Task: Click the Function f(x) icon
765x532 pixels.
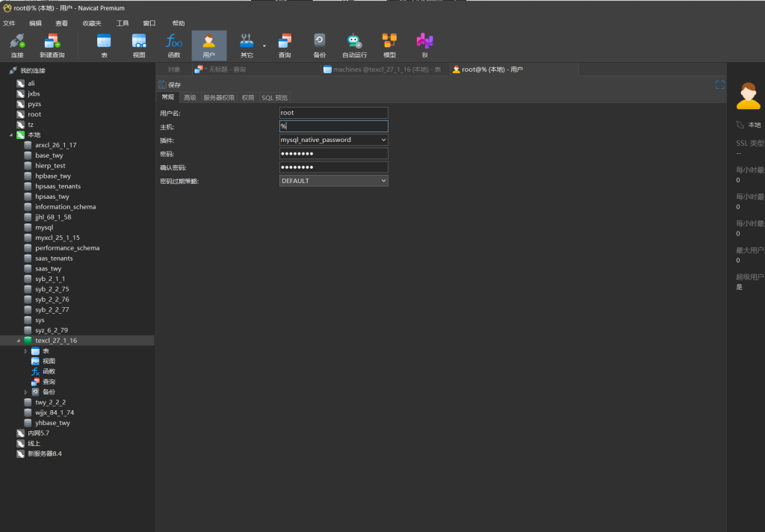Action: click(x=173, y=46)
